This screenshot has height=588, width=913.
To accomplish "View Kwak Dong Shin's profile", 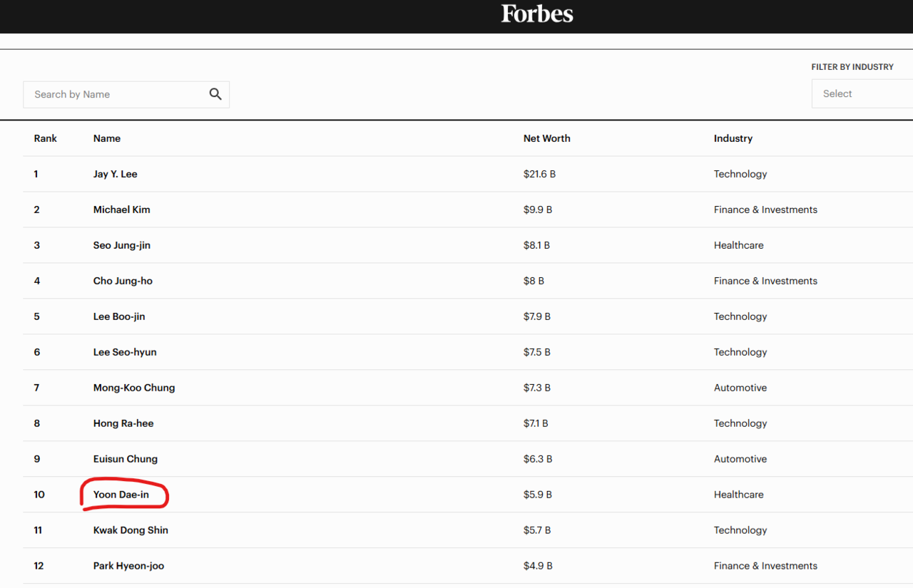I will tap(131, 530).
